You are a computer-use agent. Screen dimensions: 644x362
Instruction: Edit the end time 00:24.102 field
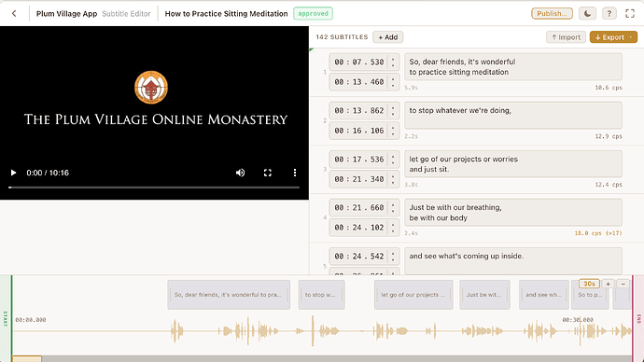[x=359, y=228]
